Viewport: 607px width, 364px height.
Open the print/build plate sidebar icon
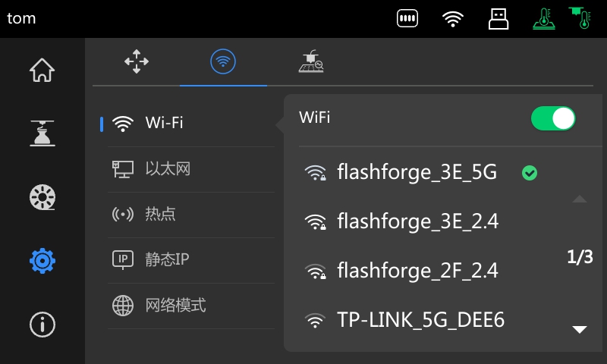pos(42,133)
